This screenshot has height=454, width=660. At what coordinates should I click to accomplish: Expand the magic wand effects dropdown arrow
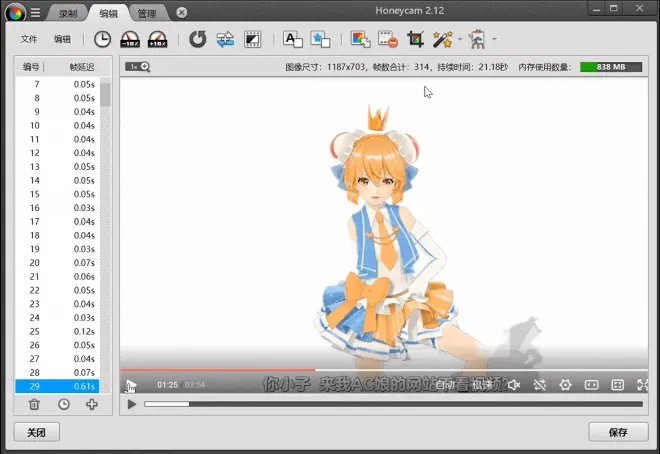pyautogui.click(x=460, y=39)
